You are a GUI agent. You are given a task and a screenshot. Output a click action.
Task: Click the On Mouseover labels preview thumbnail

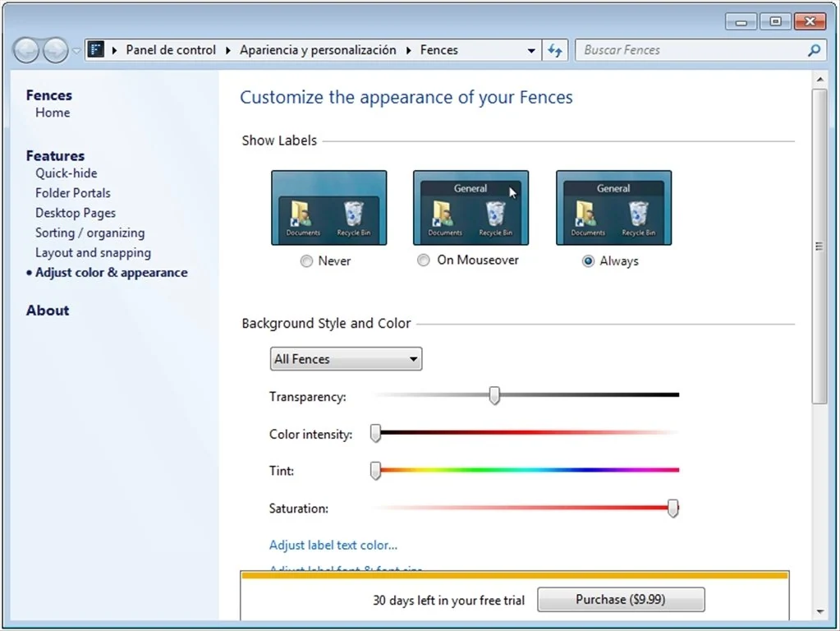470,208
